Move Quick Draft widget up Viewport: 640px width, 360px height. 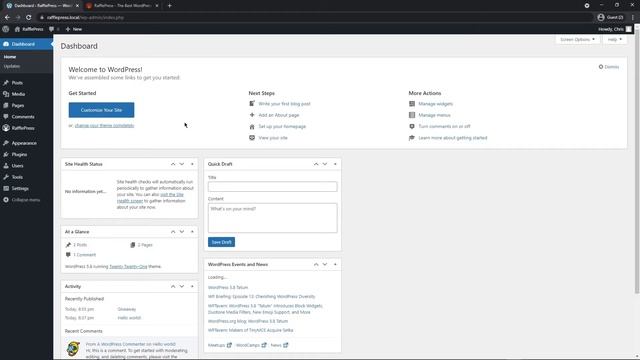316,164
